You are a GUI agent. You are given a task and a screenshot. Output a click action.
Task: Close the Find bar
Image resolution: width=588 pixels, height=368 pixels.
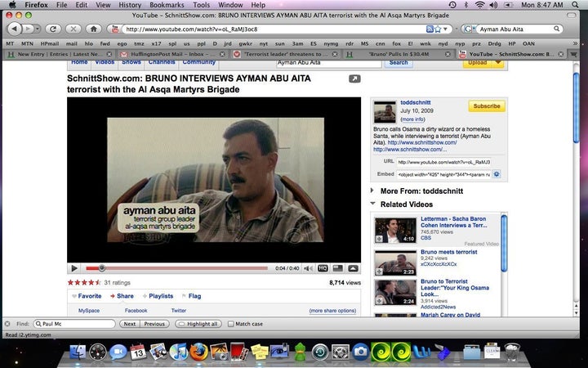[x=7, y=324]
